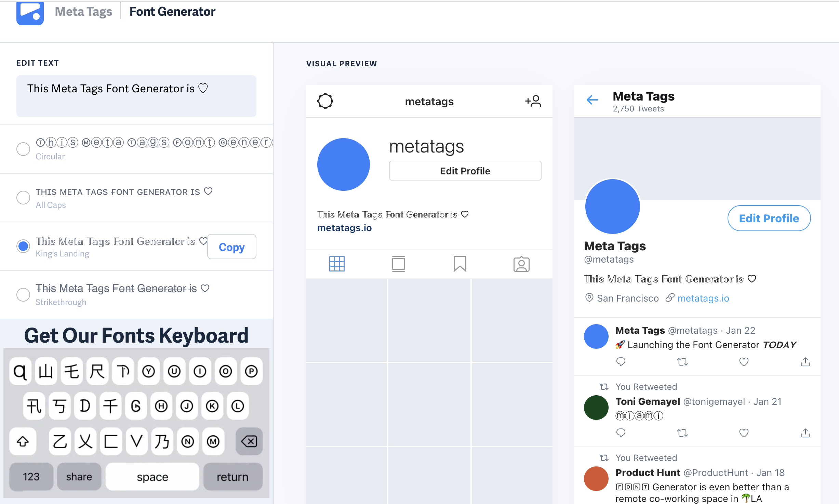Click Toni Gemayel's green avatar

(x=596, y=408)
